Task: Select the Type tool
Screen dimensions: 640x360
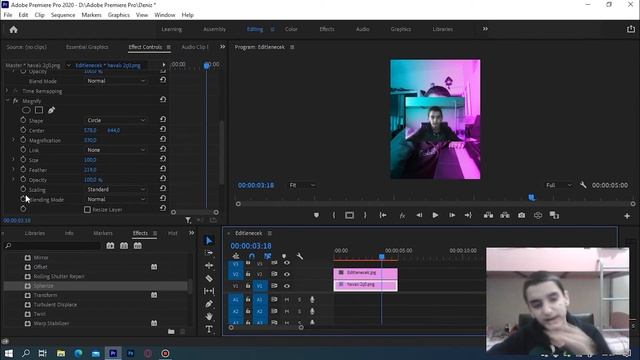Action: pyautogui.click(x=209, y=329)
